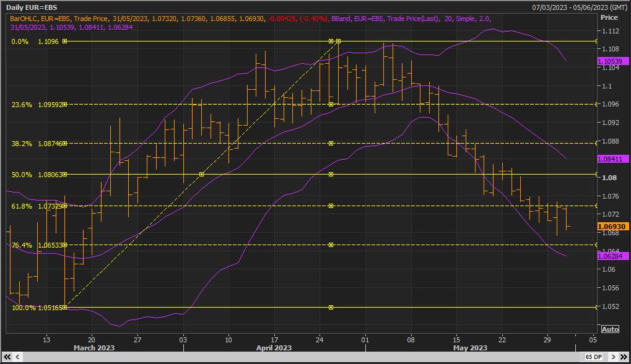The image size is (631, 364).
Task: Select the 38.2% 1.08746 Fibonacci label
Action: [37, 144]
